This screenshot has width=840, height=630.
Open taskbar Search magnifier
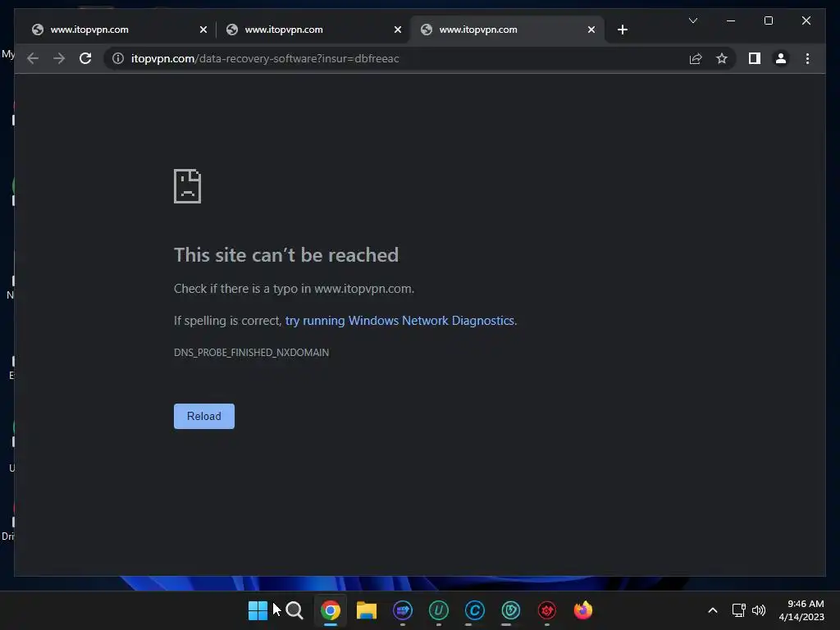click(294, 610)
